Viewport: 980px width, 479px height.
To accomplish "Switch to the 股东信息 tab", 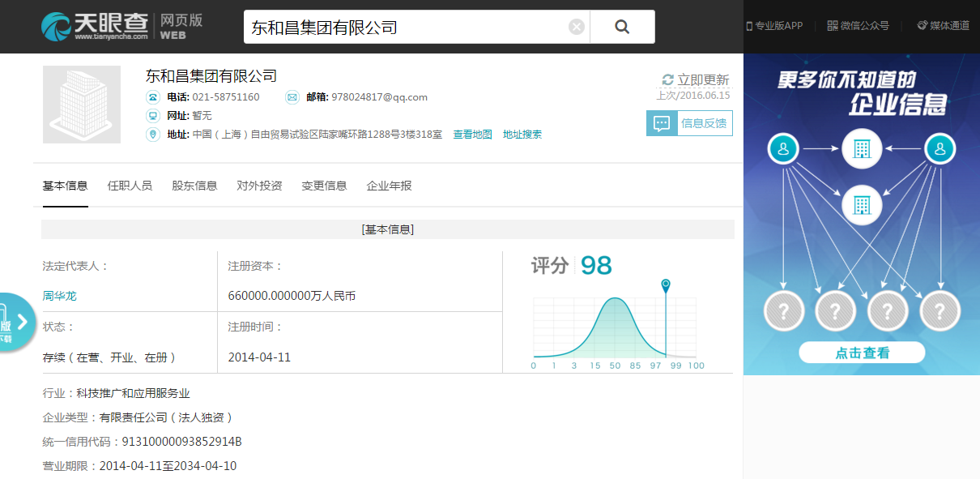I will (x=194, y=186).
